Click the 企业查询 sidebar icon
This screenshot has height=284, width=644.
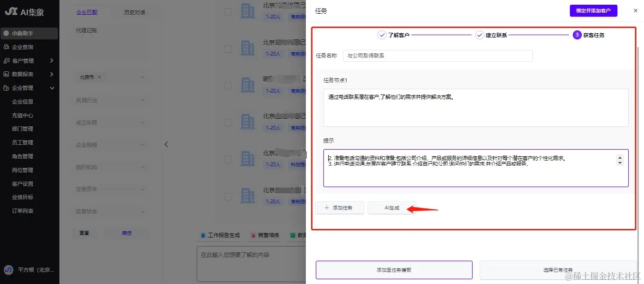click(x=6, y=47)
